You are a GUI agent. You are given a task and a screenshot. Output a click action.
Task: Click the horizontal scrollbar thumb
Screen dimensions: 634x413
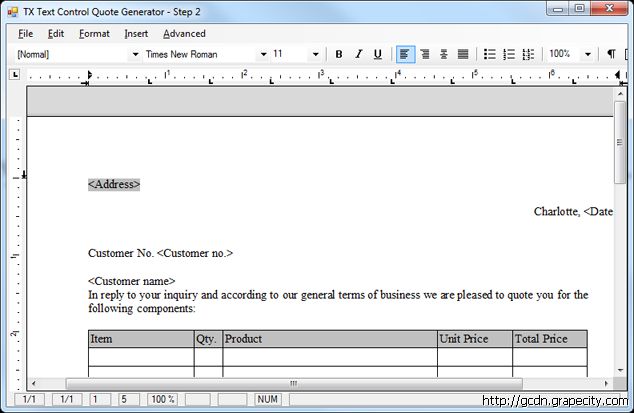tap(293, 383)
